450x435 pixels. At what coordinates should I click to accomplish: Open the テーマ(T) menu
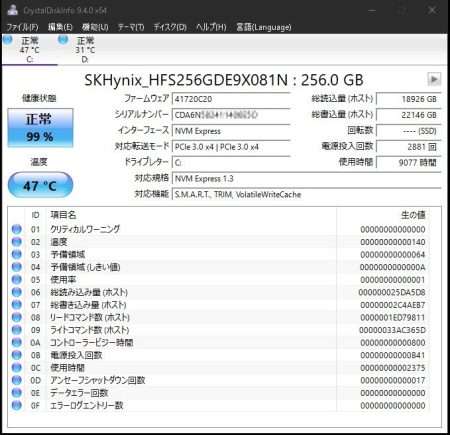[131, 27]
